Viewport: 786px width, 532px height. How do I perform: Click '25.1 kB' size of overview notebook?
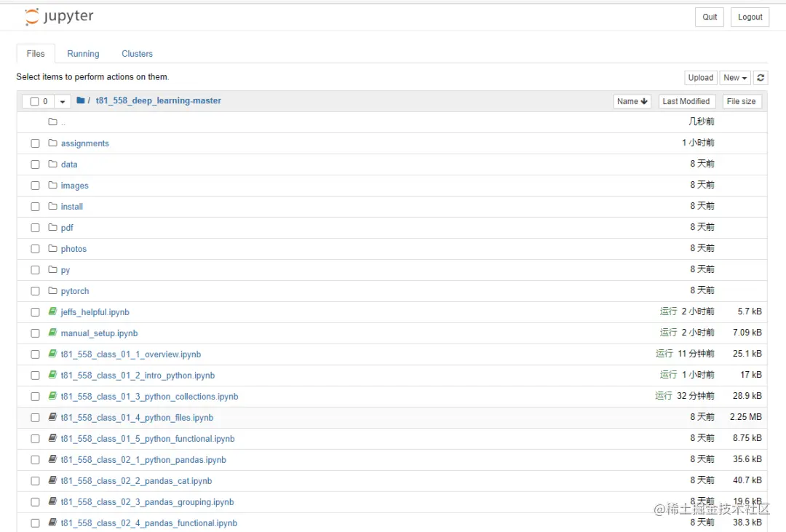tap(747, 354)
